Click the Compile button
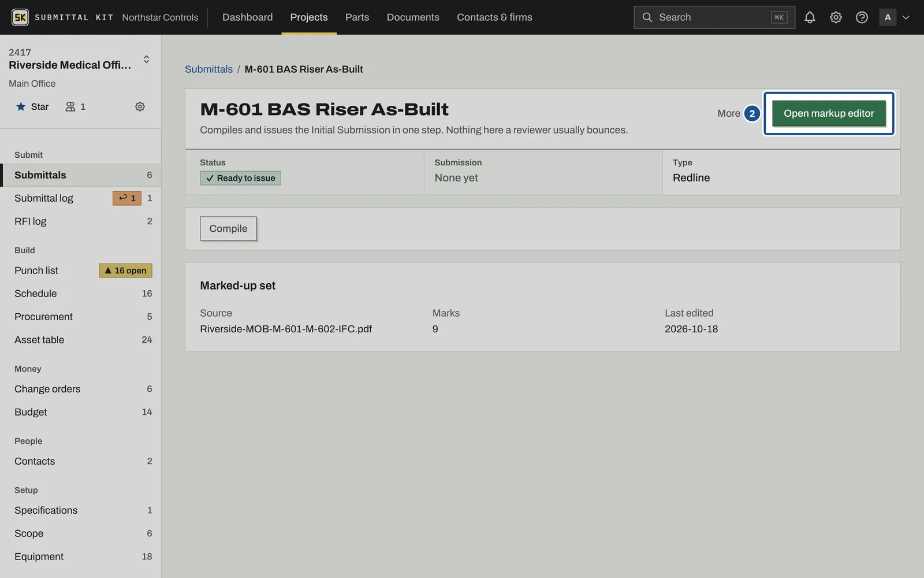 tap(228, 228)
